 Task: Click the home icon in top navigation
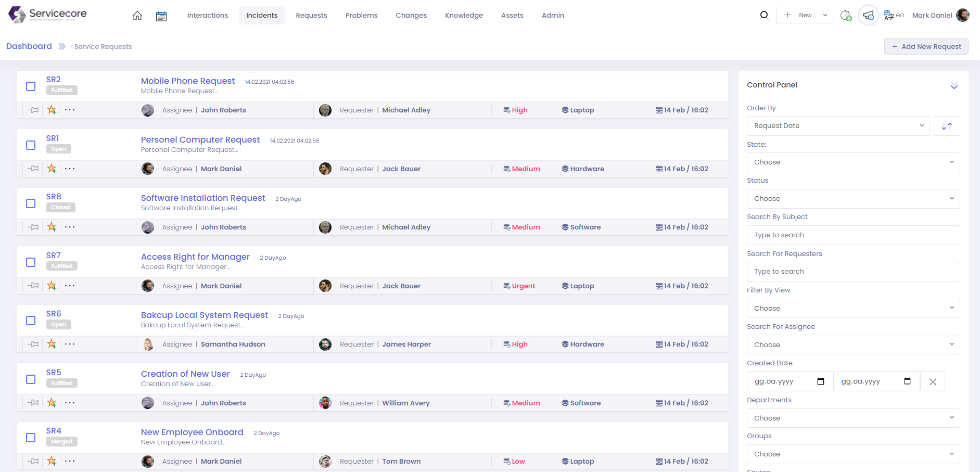pos(137,16)
